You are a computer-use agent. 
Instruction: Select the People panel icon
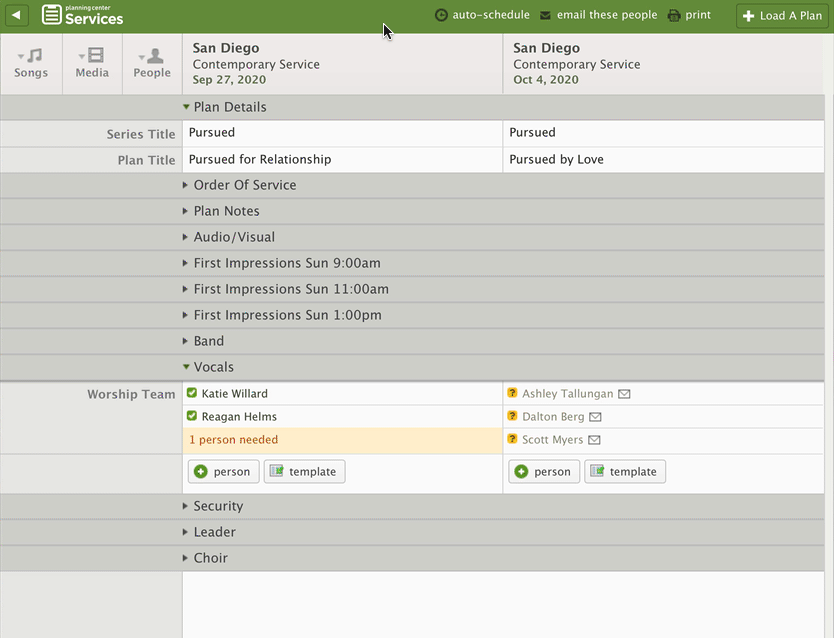[x=152, y=63]
